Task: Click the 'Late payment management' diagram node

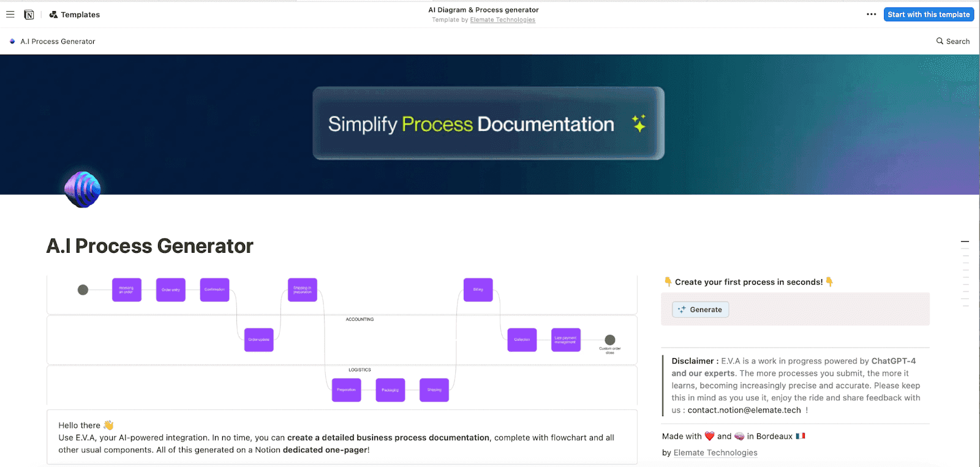Action: (566, 340)
